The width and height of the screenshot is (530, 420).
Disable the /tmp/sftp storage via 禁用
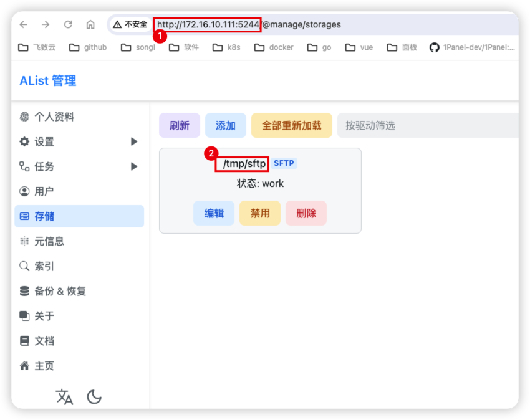pos(259,212)
